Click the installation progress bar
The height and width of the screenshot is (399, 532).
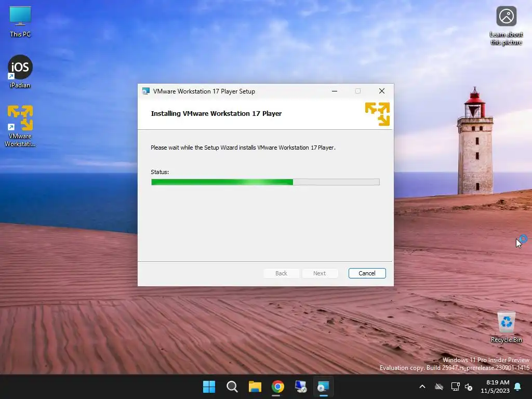click(x=265, y=182)
